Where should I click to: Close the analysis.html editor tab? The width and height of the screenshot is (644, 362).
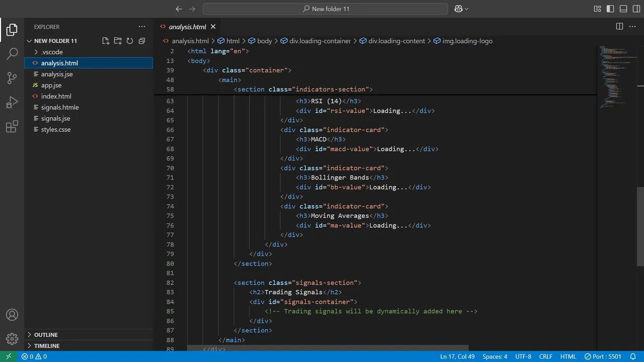(x=213, y=27)
